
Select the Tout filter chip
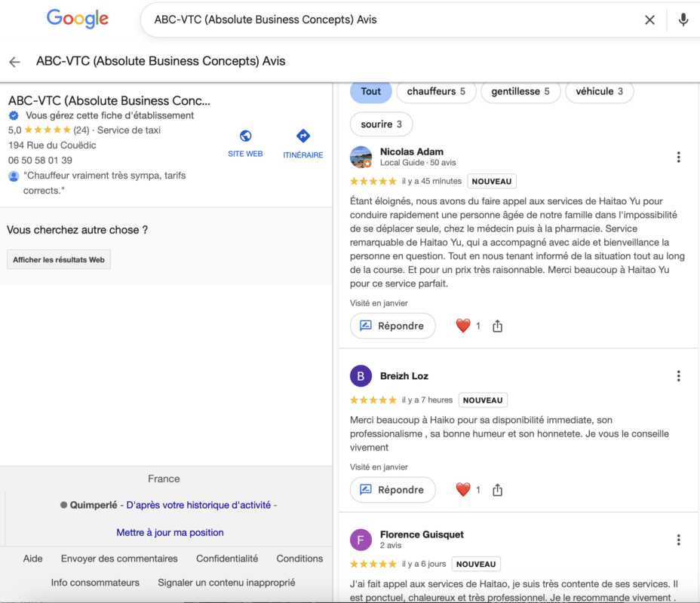pos(371,92)
